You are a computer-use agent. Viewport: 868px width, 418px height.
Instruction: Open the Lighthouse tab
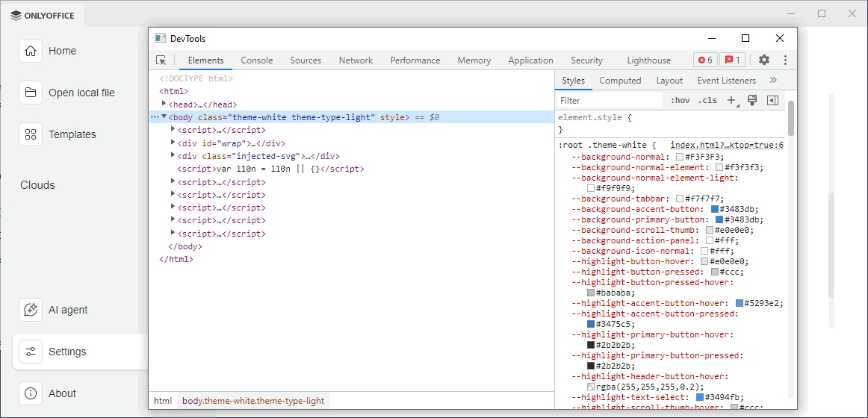coord(649,60)
